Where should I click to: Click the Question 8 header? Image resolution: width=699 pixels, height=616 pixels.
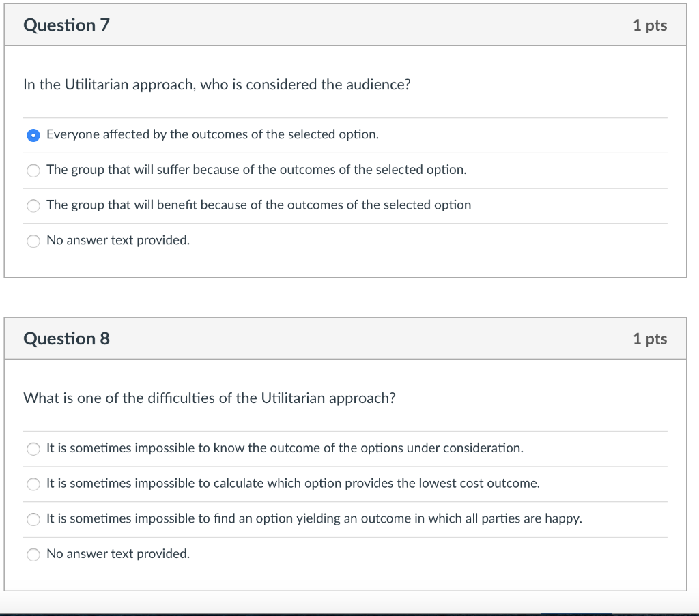[x=66, y=338]
